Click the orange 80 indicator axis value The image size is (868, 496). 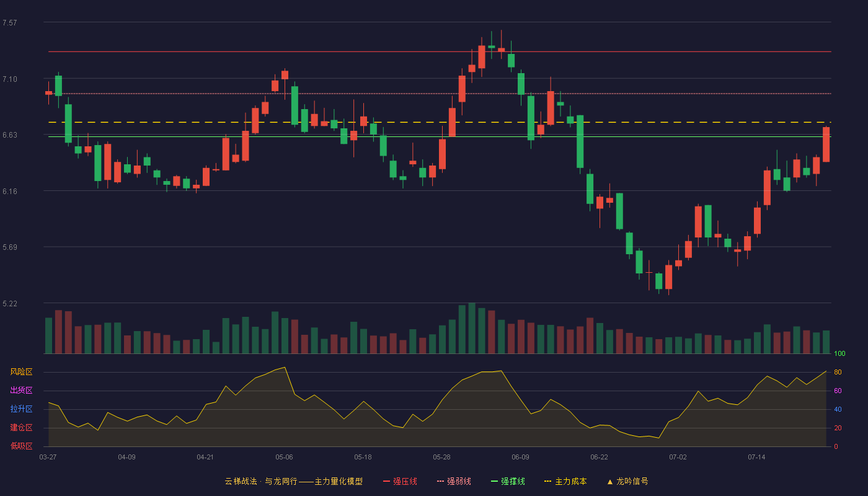pyautogui.click(x=838, y=372)
